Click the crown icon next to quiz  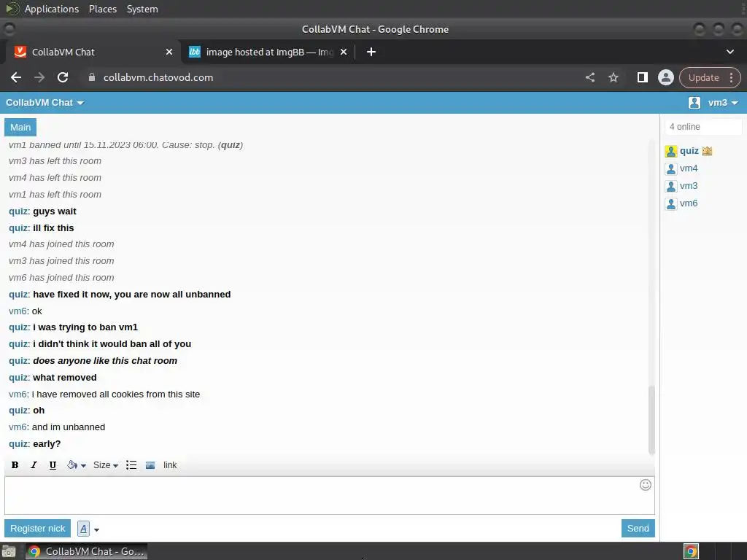707,151
